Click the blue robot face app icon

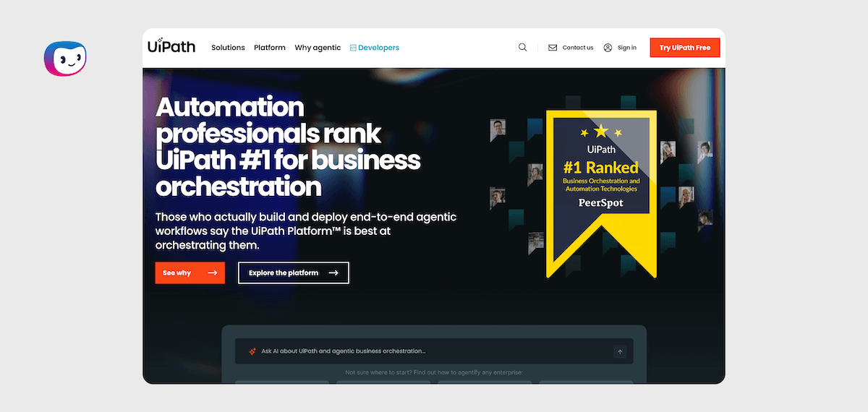click(65, 59)
